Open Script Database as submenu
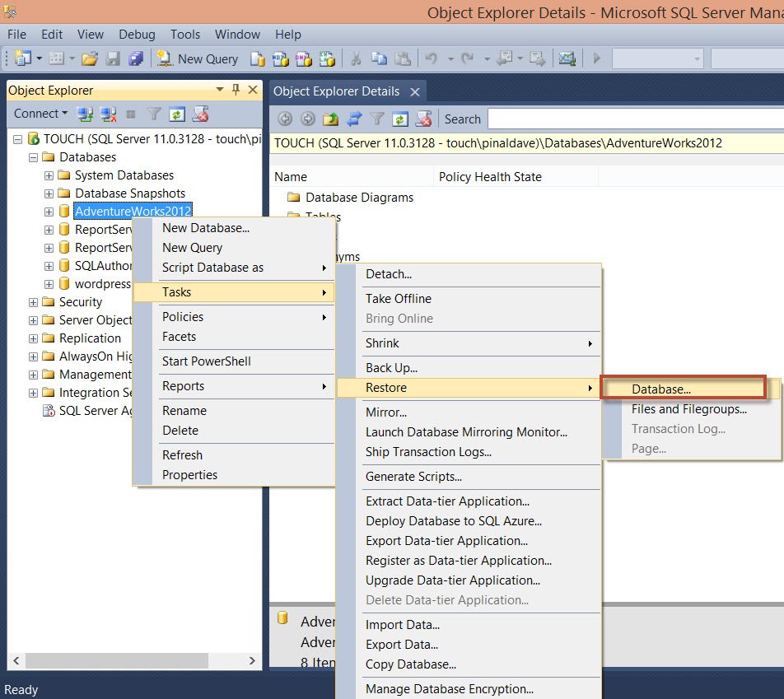 [234, 268]
